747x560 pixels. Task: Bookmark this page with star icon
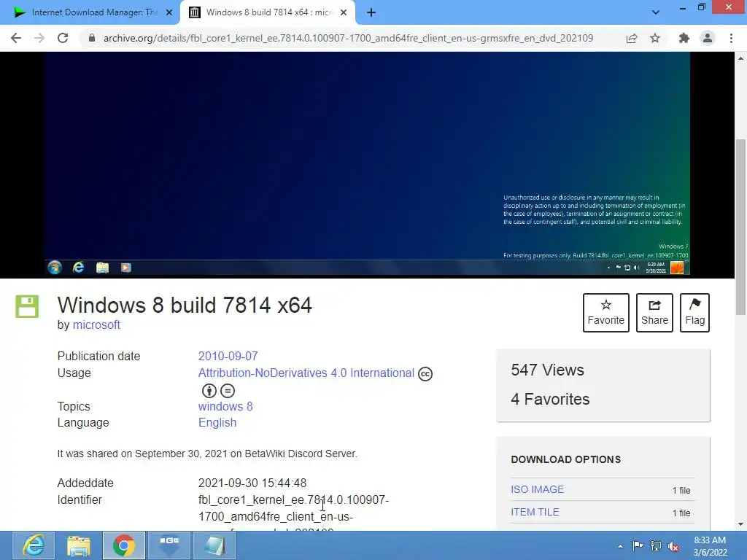coord(655,38)
